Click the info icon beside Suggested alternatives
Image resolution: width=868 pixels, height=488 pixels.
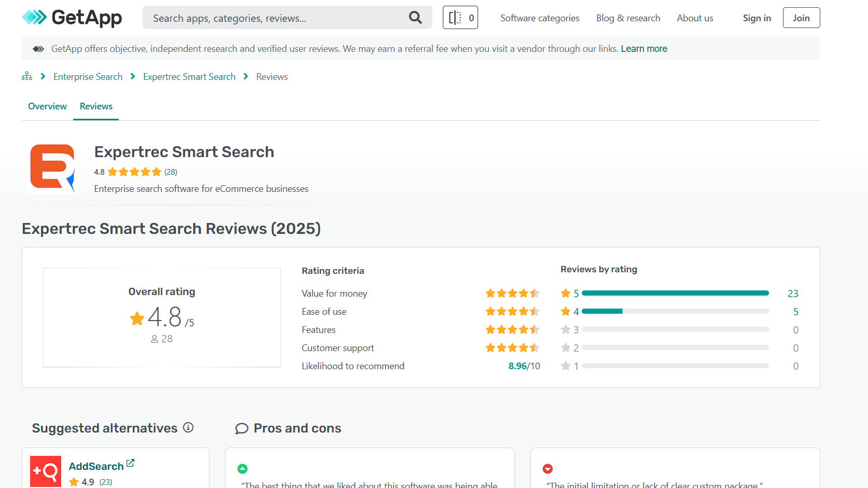coord(188,427)
